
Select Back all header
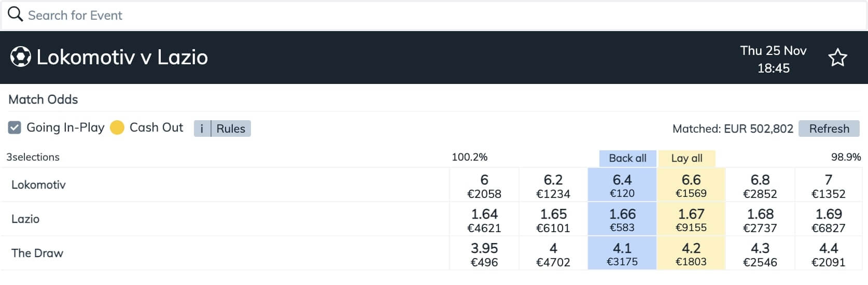tap(627, 159)
